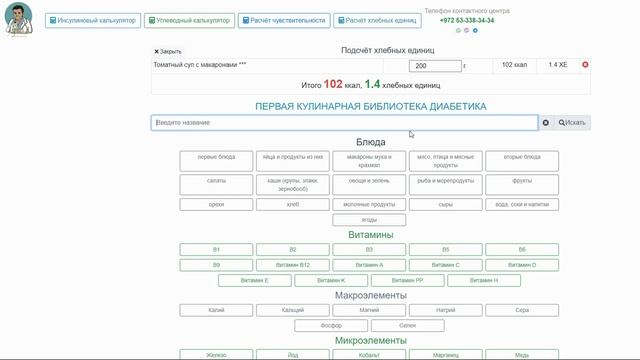Select the B1 vitamin filter
Image resolution: width=640 pixels, height=360 pixels.
pos(216,249)
